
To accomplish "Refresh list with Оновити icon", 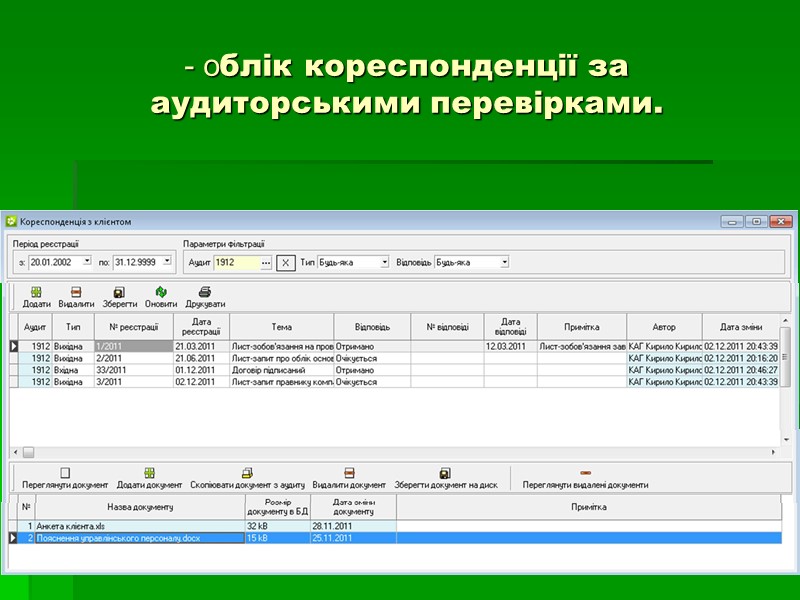I will (x=161, y=292).
